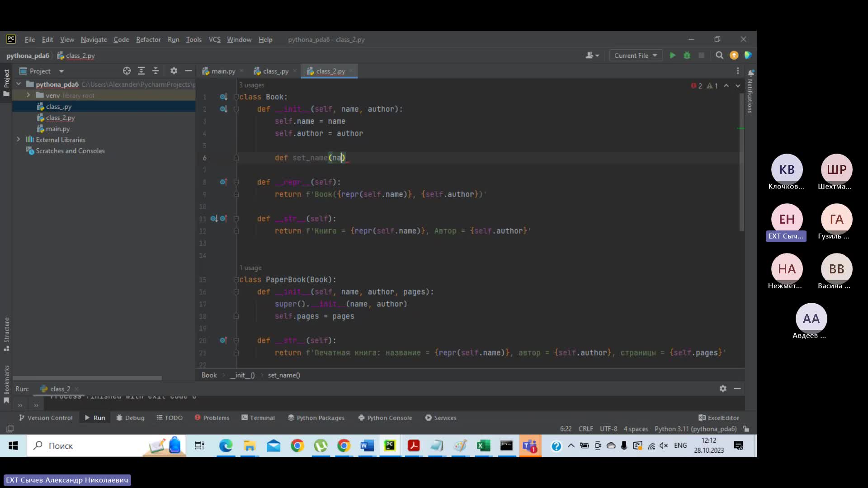This screenshot has height=488, width=868.
Task: Collapse the pythona_pda6 project root
Action: point(19,84)
